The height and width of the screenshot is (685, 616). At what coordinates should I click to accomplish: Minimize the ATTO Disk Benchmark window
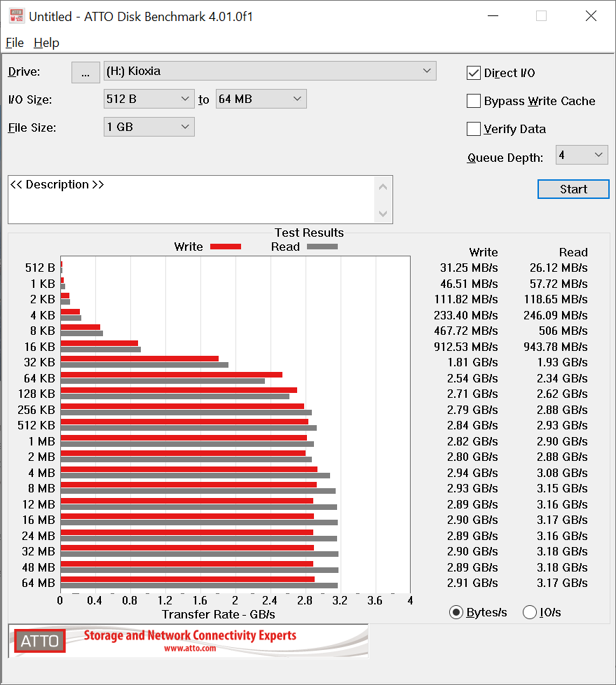493,16
